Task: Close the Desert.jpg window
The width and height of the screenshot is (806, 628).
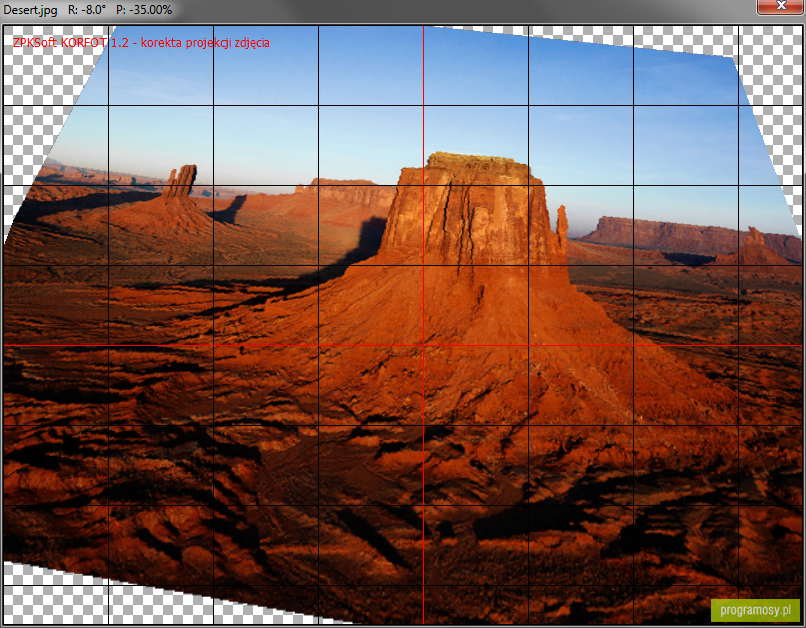Action: [781, 6]
